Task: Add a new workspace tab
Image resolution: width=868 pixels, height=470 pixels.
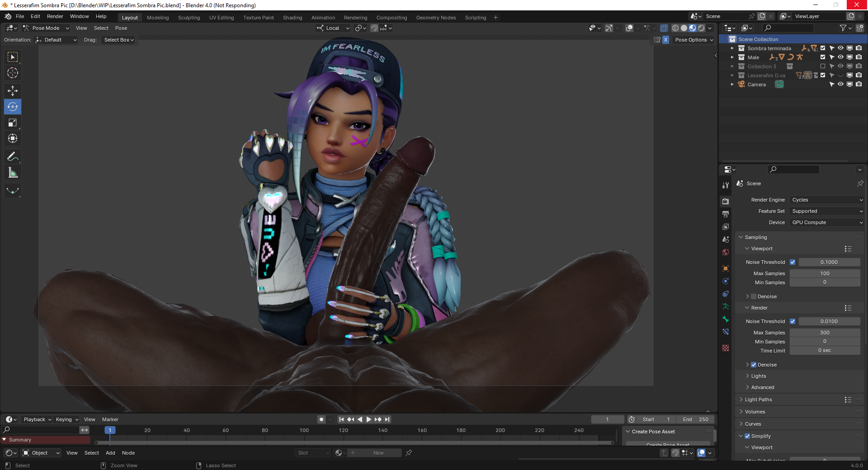Action: 495,18
